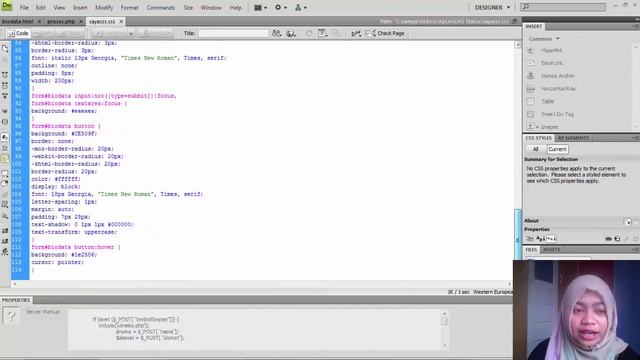Click the Format Source Code icon
The image size is (640, 360).
(5, 252)
